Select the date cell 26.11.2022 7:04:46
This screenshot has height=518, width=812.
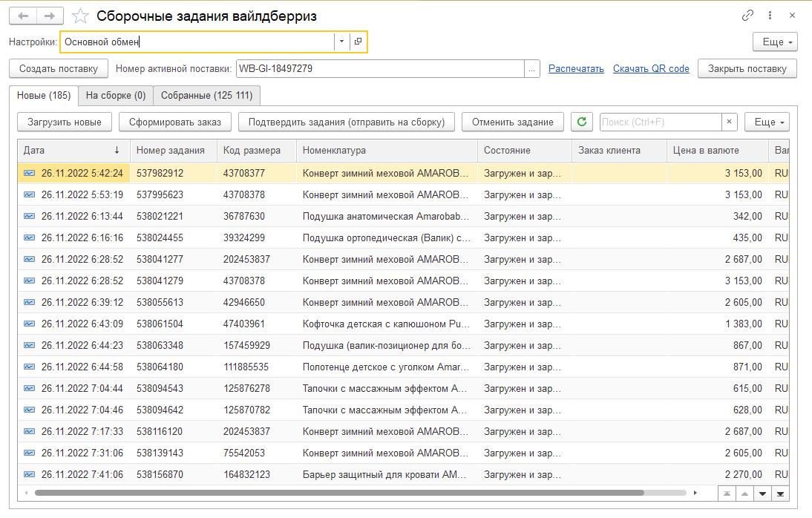[73, 410]
